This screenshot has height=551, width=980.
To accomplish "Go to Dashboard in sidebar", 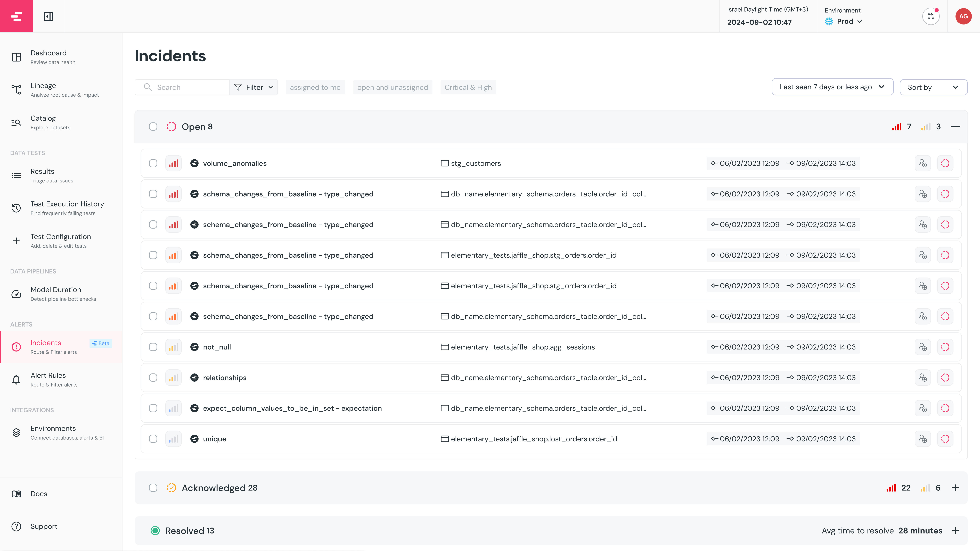I will point(61,57).
